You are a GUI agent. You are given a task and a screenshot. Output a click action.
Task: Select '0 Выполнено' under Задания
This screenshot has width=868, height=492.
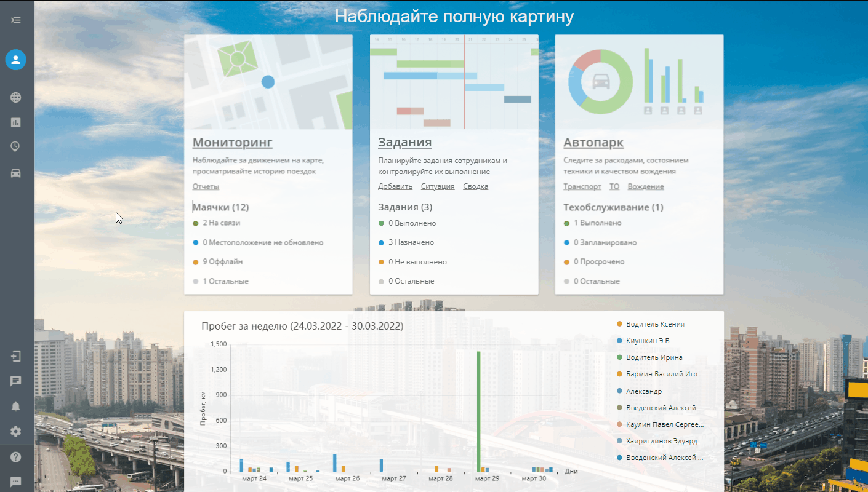point(407,223)
